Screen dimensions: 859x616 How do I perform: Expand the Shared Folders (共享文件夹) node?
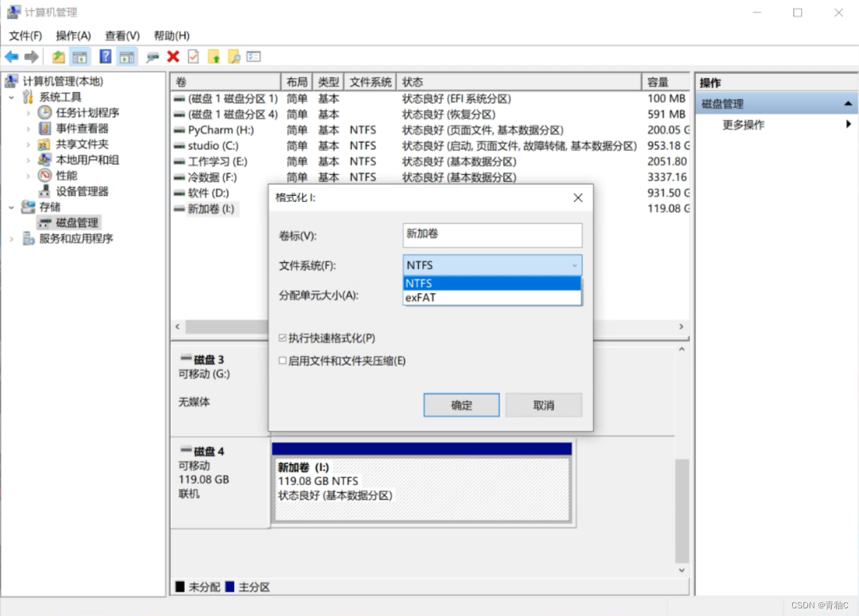click(x=29, y=144)
